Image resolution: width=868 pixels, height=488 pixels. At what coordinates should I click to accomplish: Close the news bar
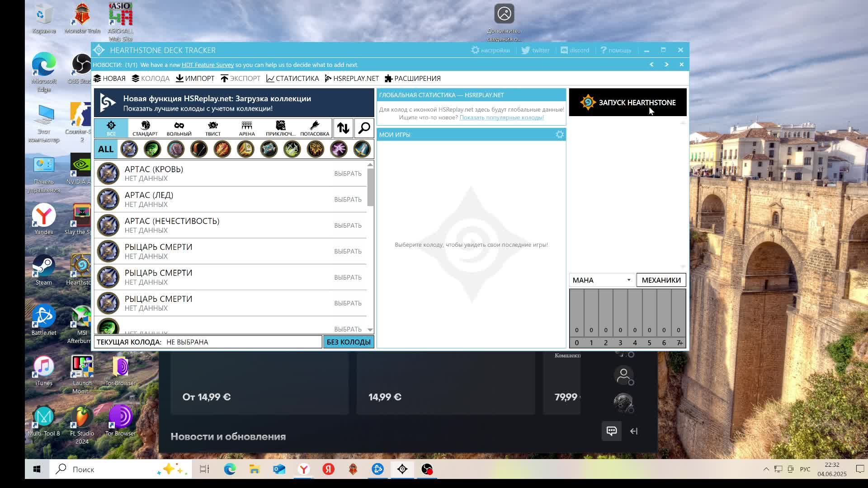[681, 65]
